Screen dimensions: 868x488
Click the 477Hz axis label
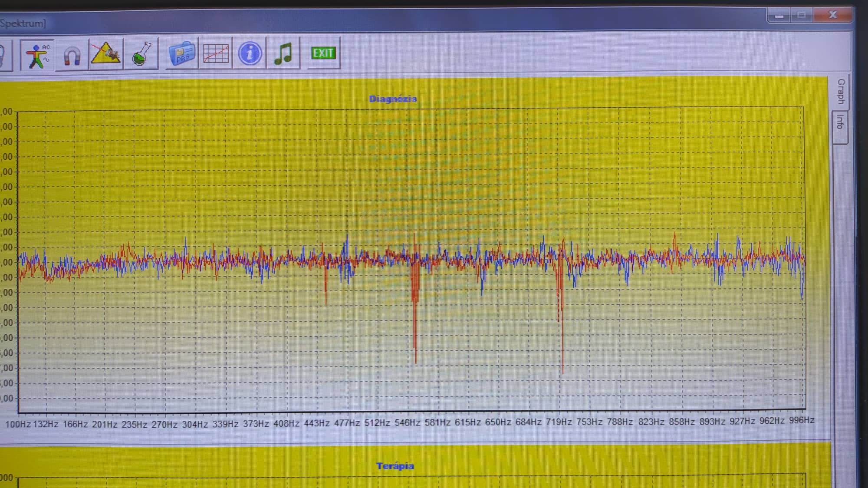(347, 422)
